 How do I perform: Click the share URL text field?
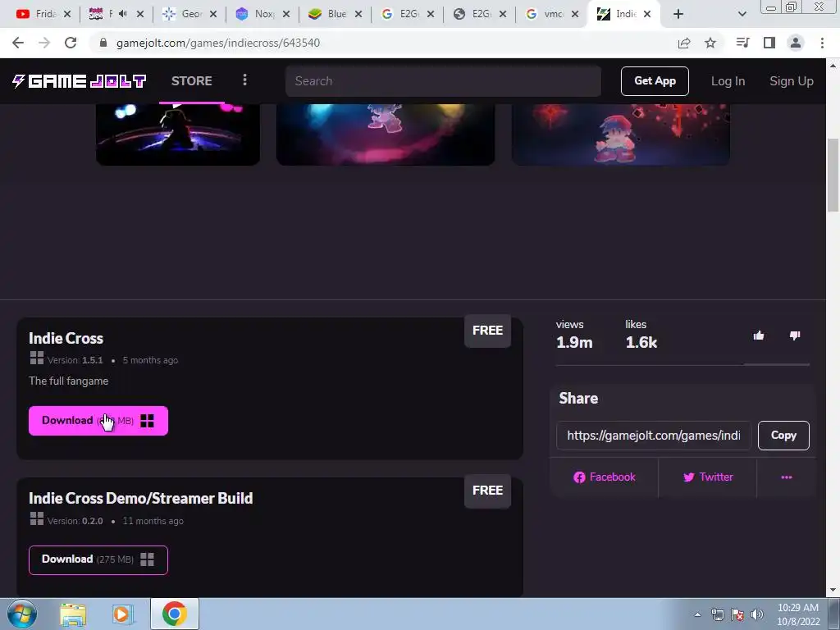click(x=654, y=436)
